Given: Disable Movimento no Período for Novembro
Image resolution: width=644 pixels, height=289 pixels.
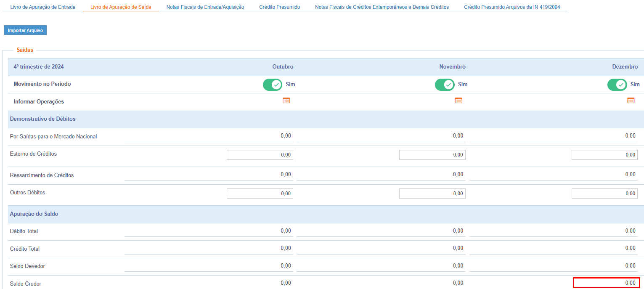Looking at the screenshot, I should pos(445,85).
